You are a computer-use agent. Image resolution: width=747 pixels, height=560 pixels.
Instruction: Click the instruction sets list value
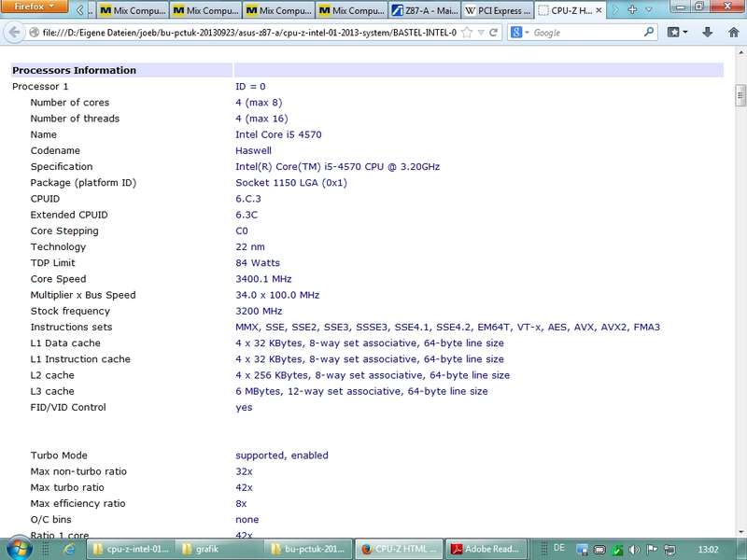[x=448, y=328]
